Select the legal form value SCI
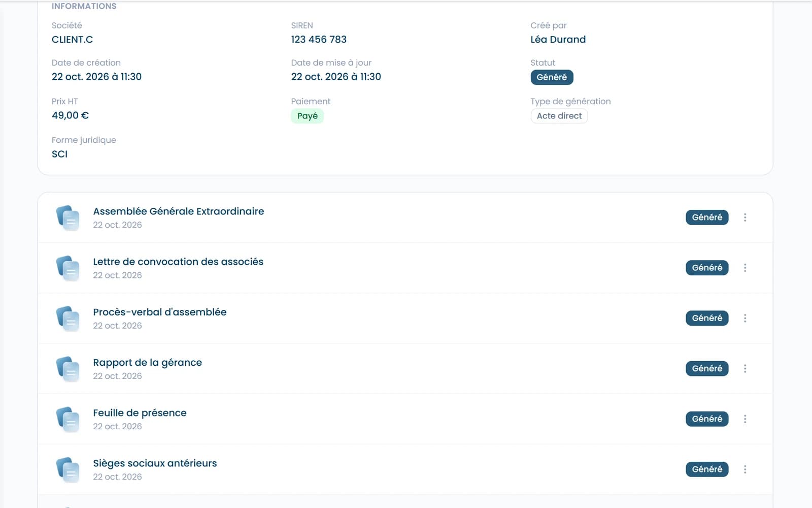Viewport: 812px width, 508px height. (59, 154)
